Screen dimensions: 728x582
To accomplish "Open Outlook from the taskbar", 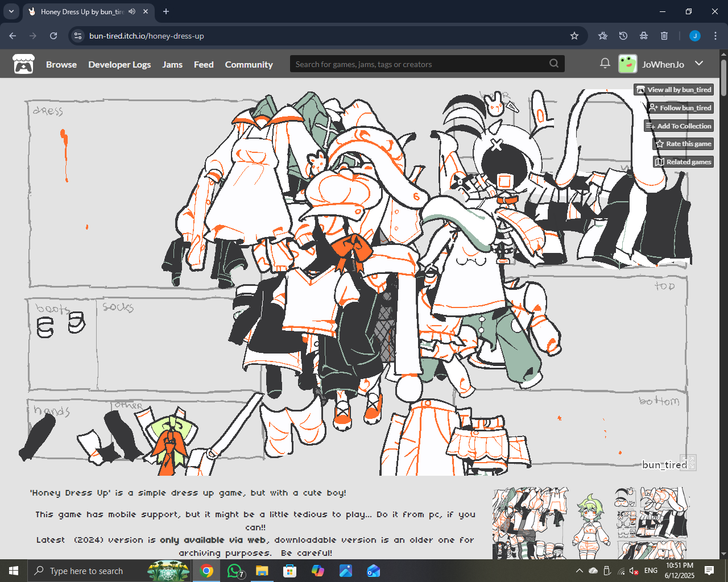I will point(373,571).
